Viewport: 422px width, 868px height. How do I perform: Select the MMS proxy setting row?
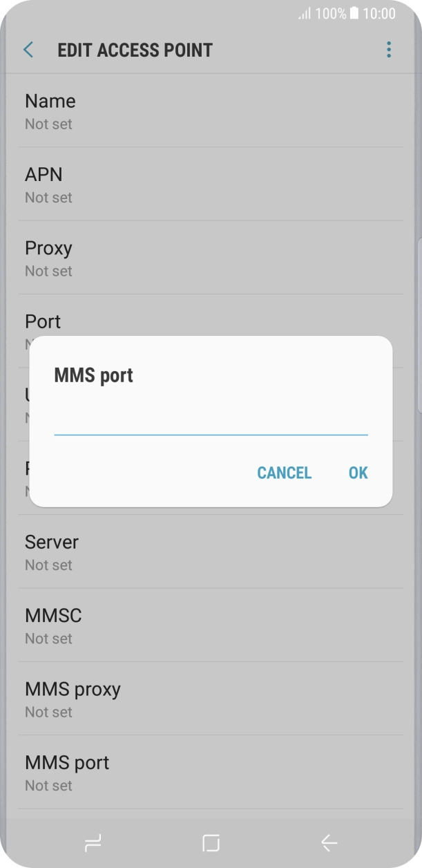[x=211, y=699]
